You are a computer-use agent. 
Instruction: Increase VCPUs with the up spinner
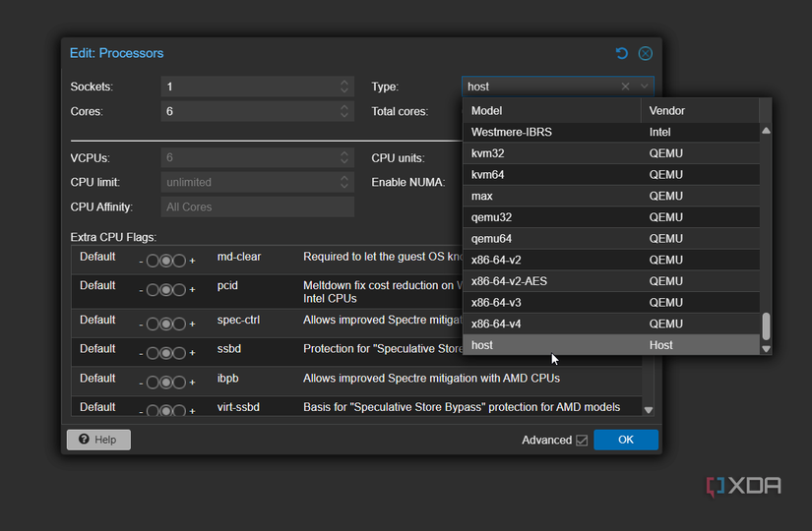click(x=344, y=152)
